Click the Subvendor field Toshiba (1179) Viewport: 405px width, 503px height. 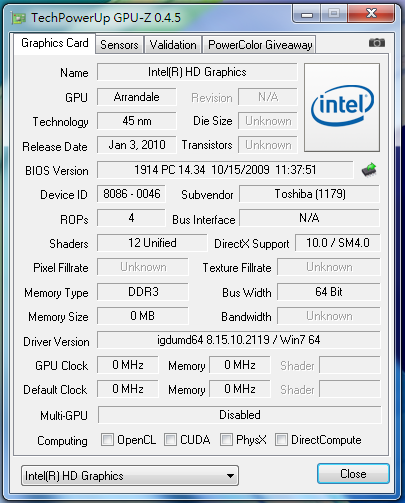[310, 194]
